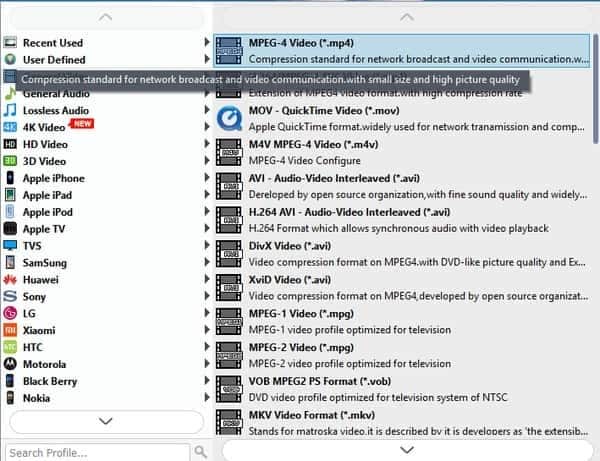Click the search magnifier icon
Image resolution: width=600 pixels, height=461 pixels.
(200, 452)
